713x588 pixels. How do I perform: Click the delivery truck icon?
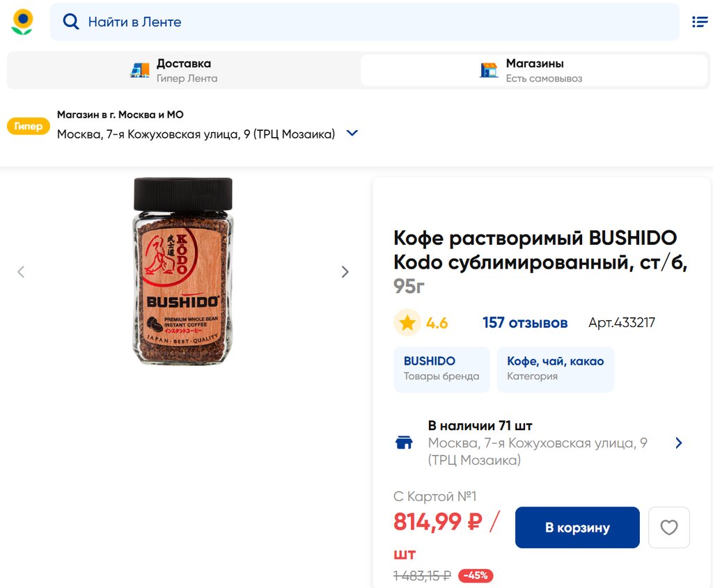(140, 70)
